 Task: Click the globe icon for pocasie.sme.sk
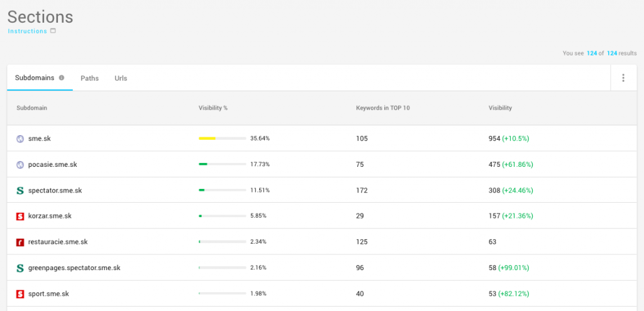[x=20, y=164]
